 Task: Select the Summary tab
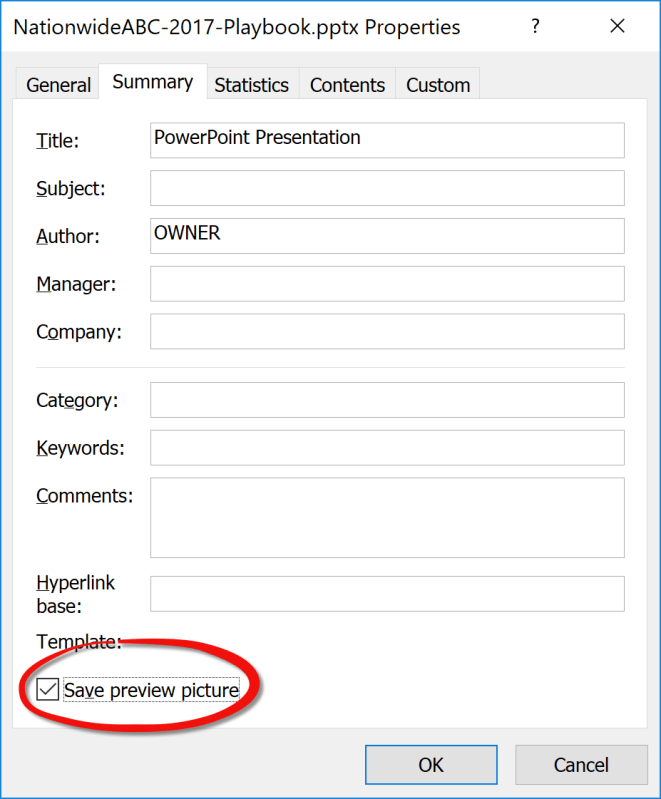[x=153, y=83]
